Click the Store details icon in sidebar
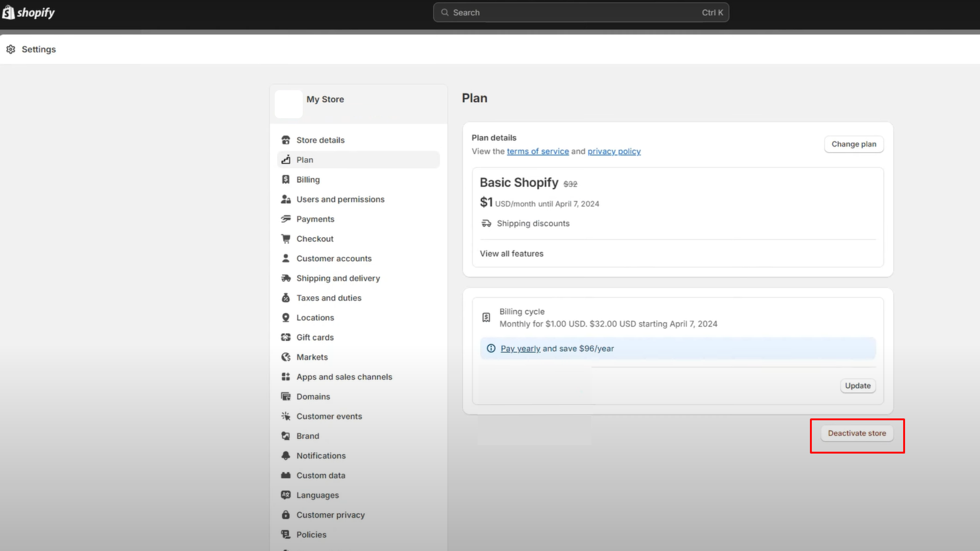 pyautogui.click(x=286, y=140)
